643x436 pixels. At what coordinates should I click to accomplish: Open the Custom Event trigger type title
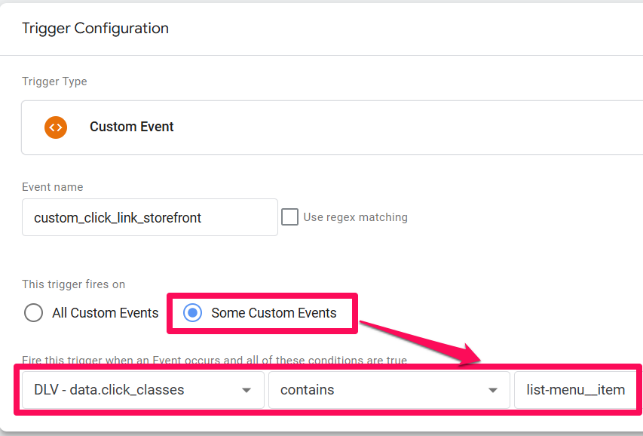132,127
